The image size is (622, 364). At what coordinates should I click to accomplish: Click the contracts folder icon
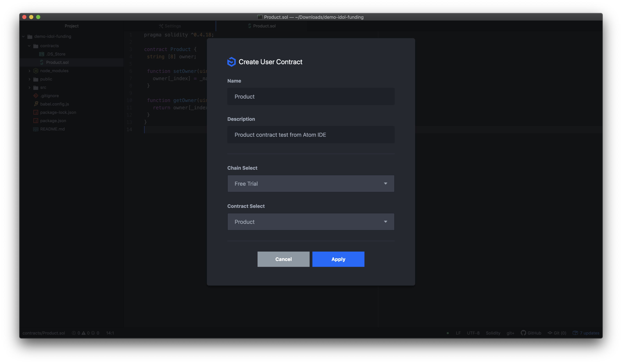36,46
